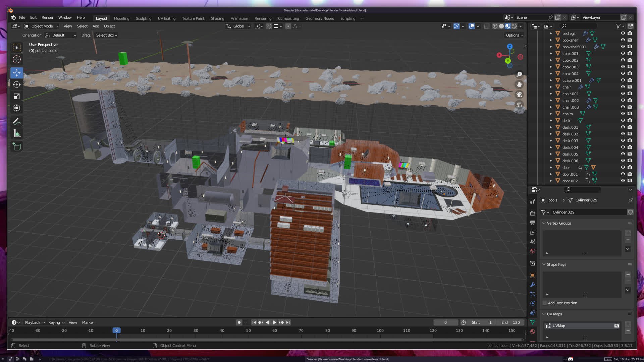
Task: Expand the chair.002 item in the outliner
Action: (551, 101)
